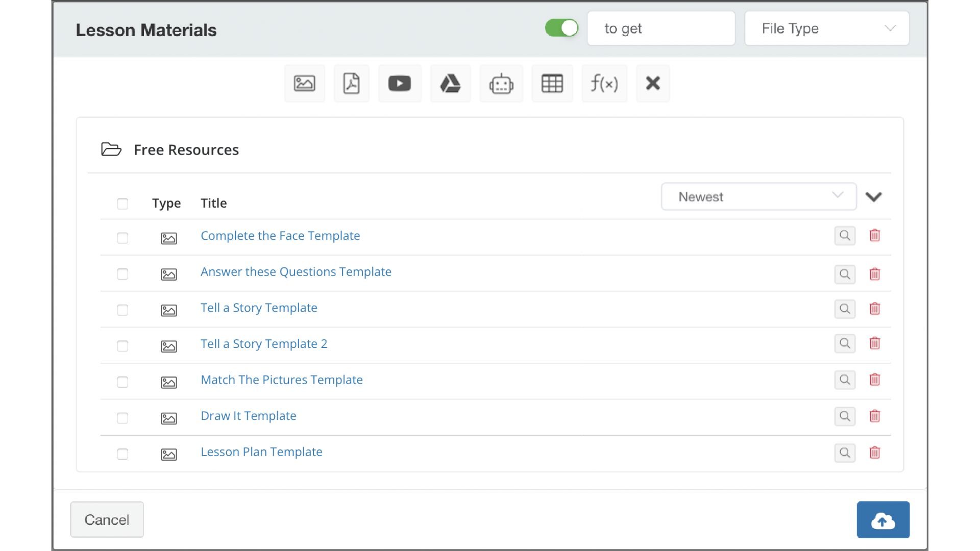Viewport: 980px width, 551px height.
Task: Select the robot filter icon
Action: [501, 83]
